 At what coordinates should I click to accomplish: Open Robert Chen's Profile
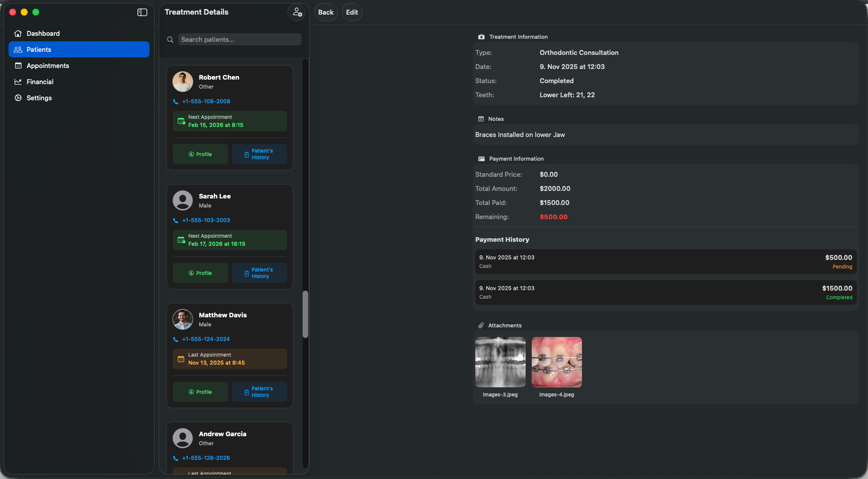point(200,154)
